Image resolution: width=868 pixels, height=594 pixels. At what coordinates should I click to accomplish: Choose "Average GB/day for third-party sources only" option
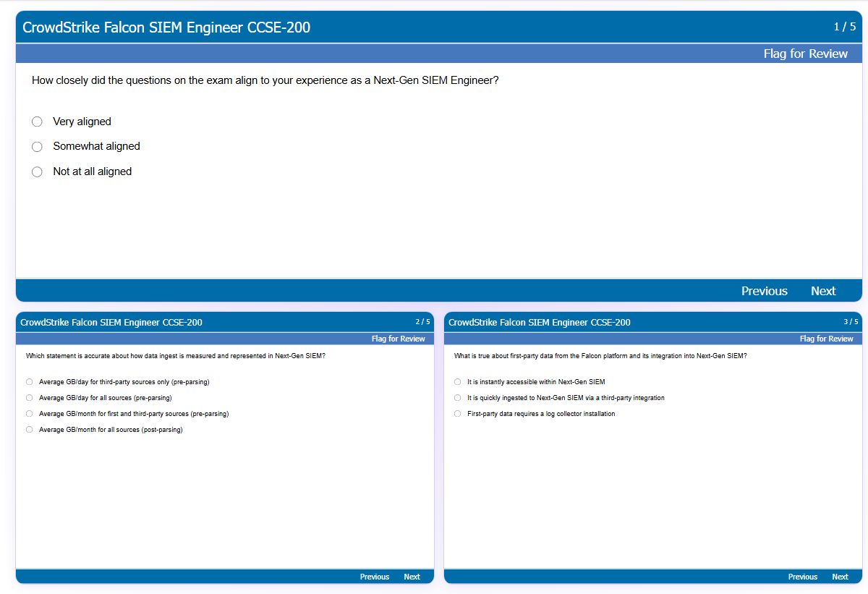[30, 382]
